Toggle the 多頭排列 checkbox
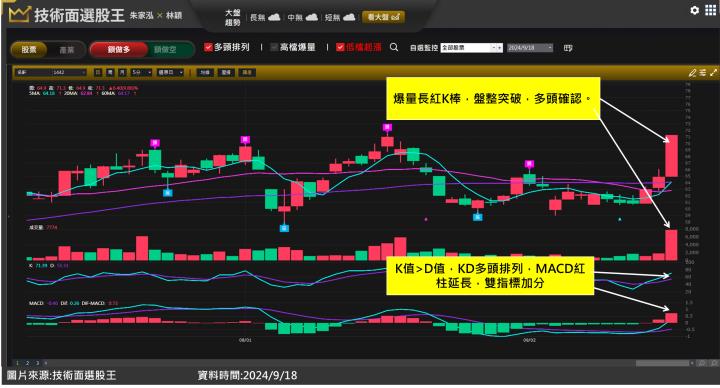 (208, 47)
